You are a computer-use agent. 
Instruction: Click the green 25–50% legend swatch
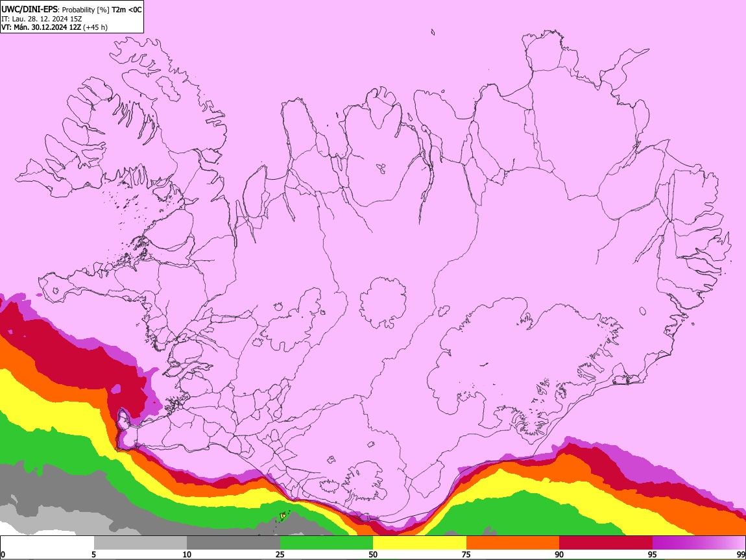(326, 543)
